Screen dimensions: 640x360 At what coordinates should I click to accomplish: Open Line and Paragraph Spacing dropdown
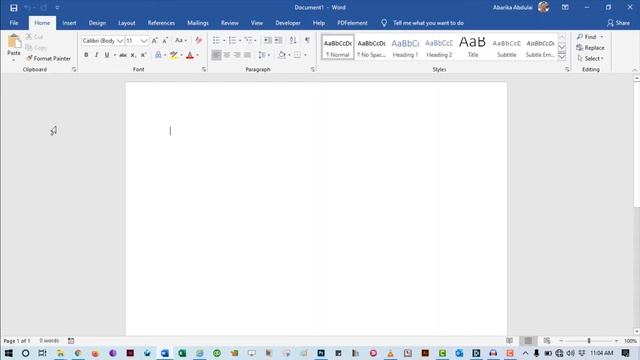click(264, 55)
